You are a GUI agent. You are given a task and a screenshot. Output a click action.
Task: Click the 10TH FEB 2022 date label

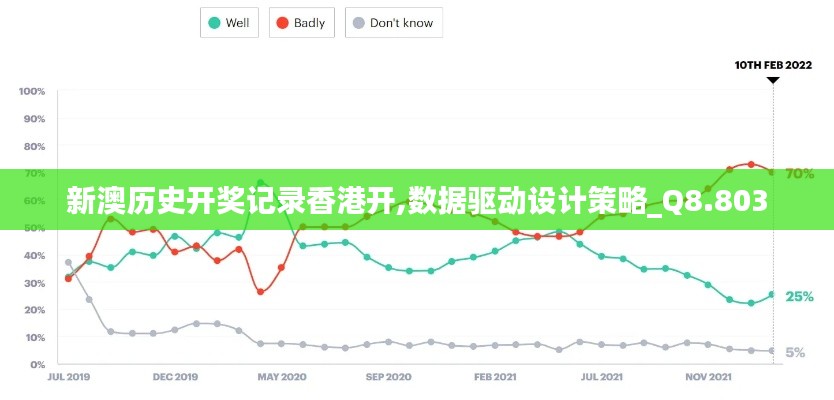point(773,65)
